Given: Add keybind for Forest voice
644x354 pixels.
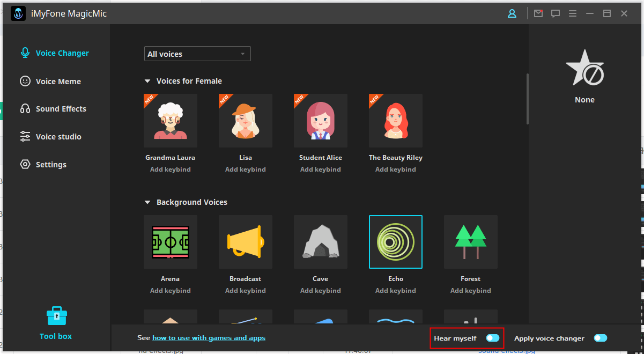Looking at the screenshot, I should pos(471,291).
